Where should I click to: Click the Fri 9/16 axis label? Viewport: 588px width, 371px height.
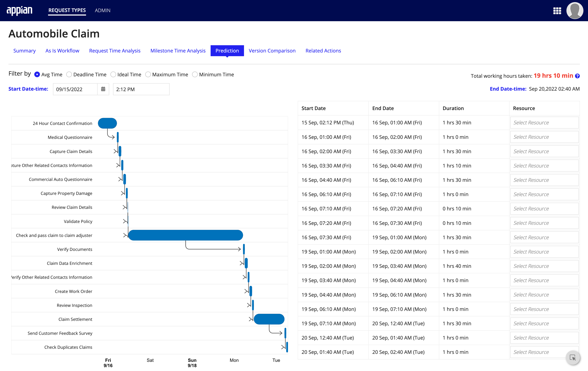(x=108, y=363)
